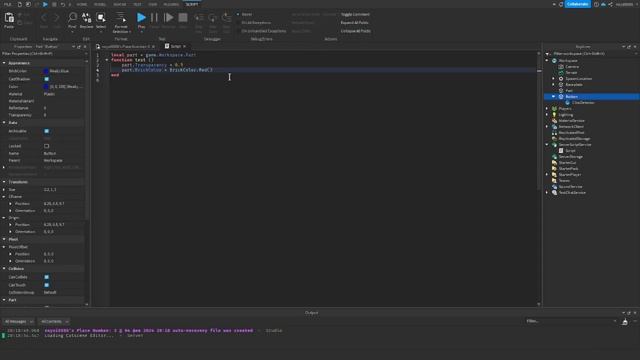Screen dimensions: 640x360
Task: Select ClickDetector in Explorer
Action: click(x=583, y=102)
